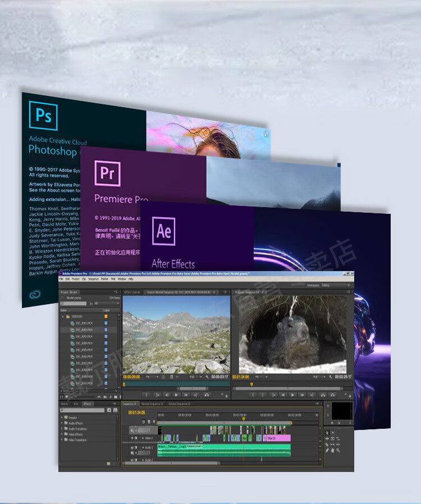Open the Window menu

[x=122, y=279]
